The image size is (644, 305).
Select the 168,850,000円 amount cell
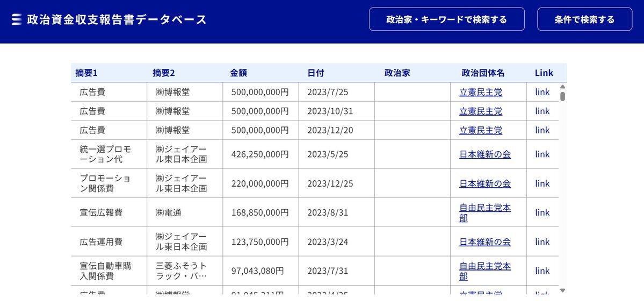pyautogui.click(x=261, y=213)
